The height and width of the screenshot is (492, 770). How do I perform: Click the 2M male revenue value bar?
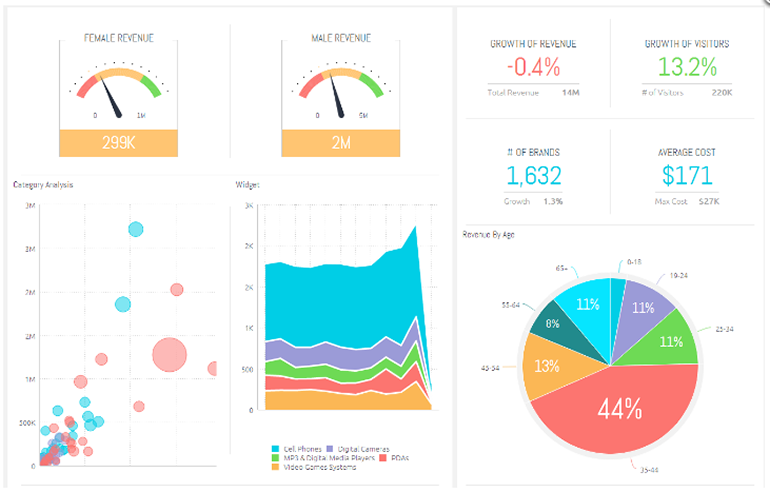click(x=340, y=143)
